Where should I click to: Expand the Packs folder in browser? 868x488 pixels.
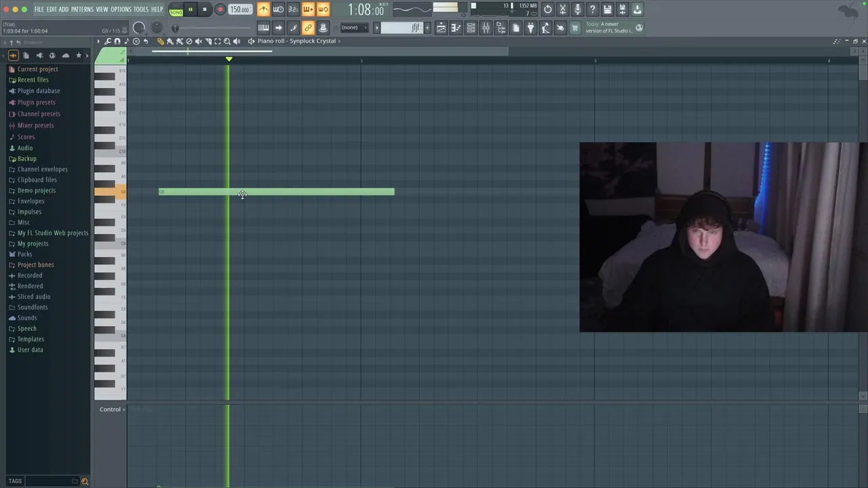[x=24, y=254]
